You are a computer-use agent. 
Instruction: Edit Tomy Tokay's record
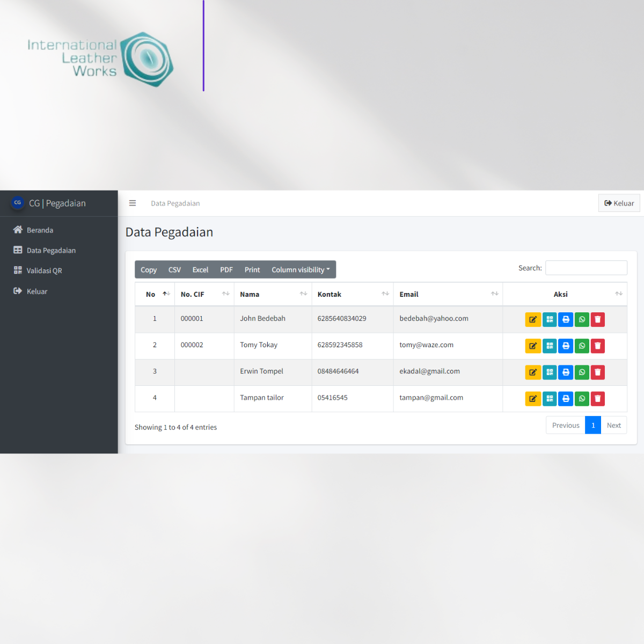(x=533, y=346)
